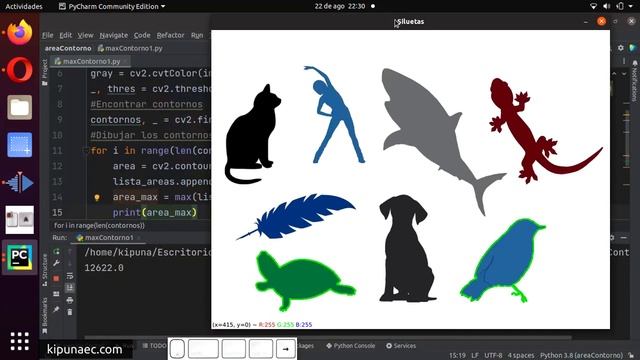Image resolution: width=640 pixels, height=360 pixels.
Task: Click the 15:19 caret position indicator
Action: pos(458,356)
